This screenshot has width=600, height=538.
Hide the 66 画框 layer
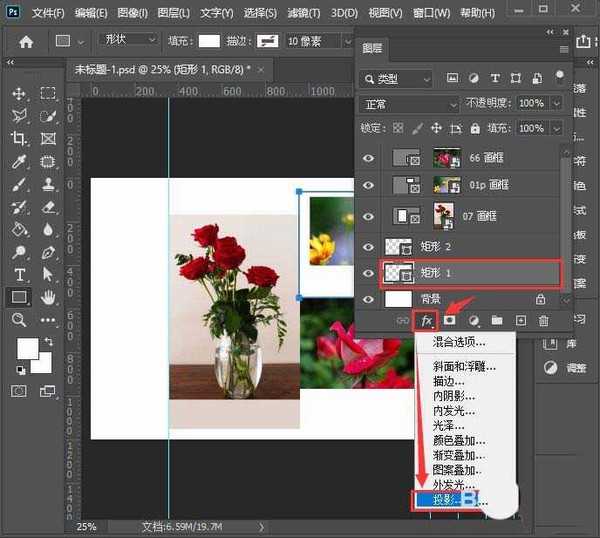371,158
